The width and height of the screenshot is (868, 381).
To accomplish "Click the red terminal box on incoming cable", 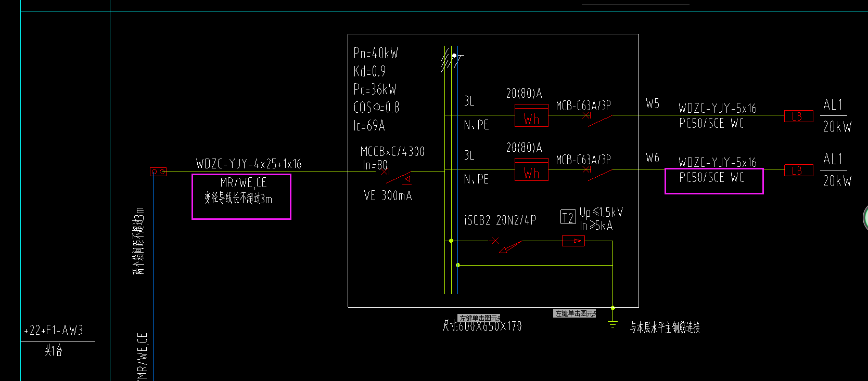I will [158, 172].
